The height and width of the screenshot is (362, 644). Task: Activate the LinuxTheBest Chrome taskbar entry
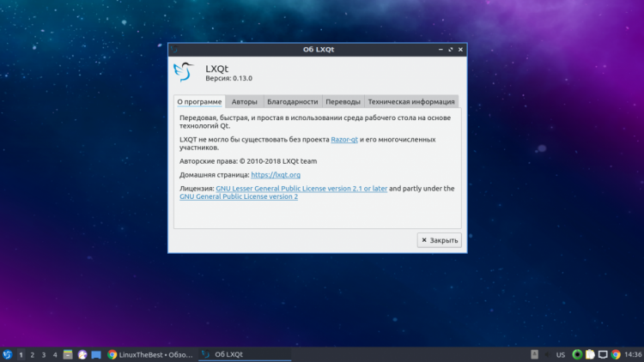[x=150, y=354]
